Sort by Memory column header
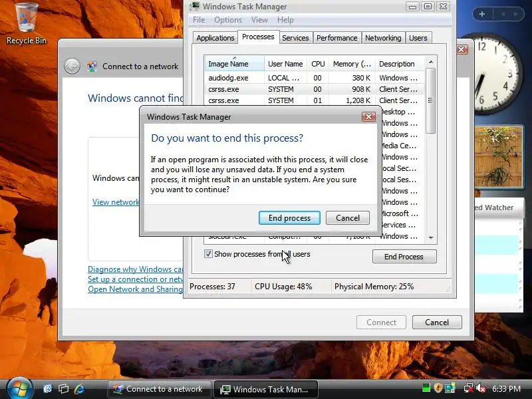This screenshot has width=532, height=399. (352, 64)
